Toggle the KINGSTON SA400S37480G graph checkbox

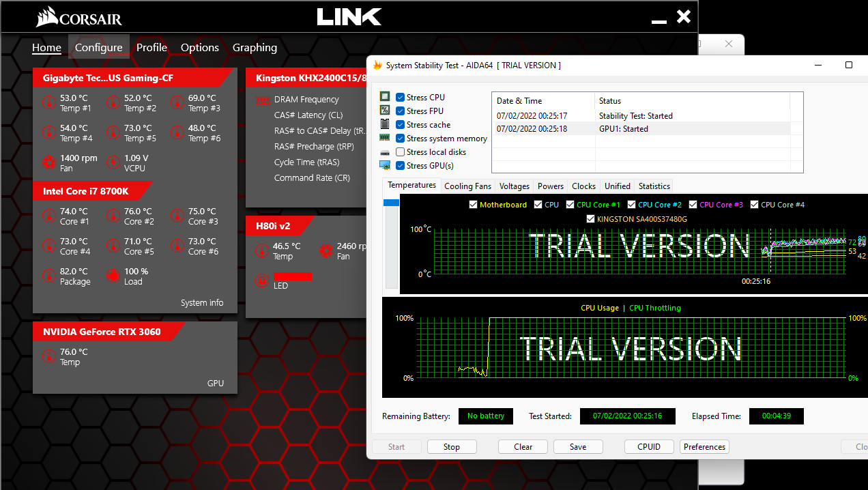[x=591, y=219]
